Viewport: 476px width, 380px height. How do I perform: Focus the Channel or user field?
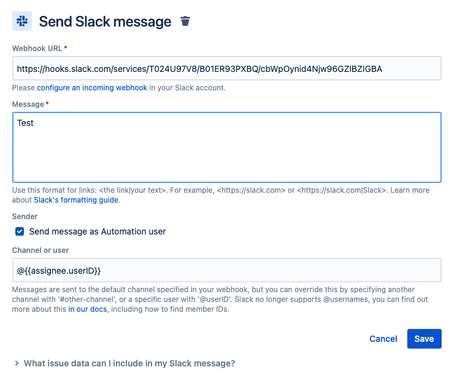(227, 270)
